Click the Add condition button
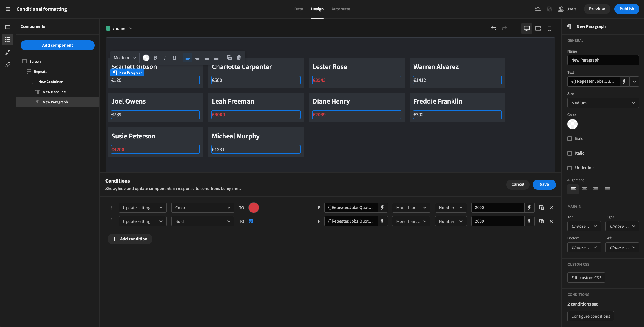The height and width of the screenshot is (327, 644). coord(130,239)
